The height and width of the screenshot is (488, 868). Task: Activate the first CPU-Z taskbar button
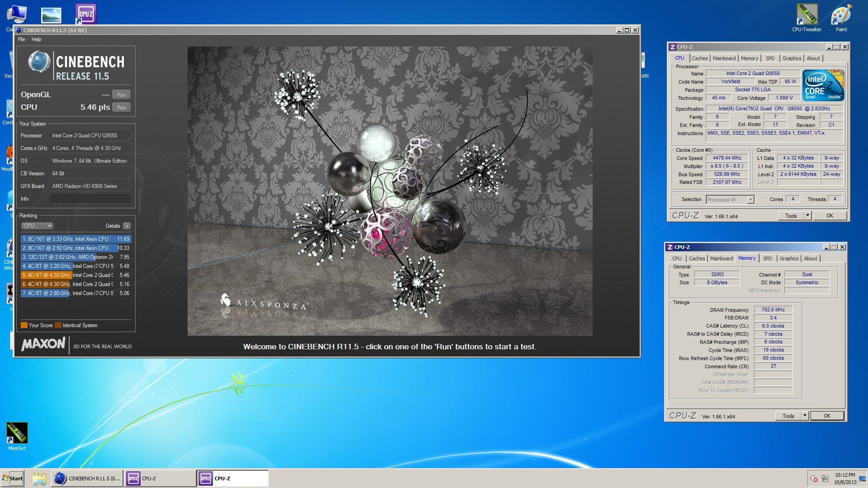pos(160,479)
